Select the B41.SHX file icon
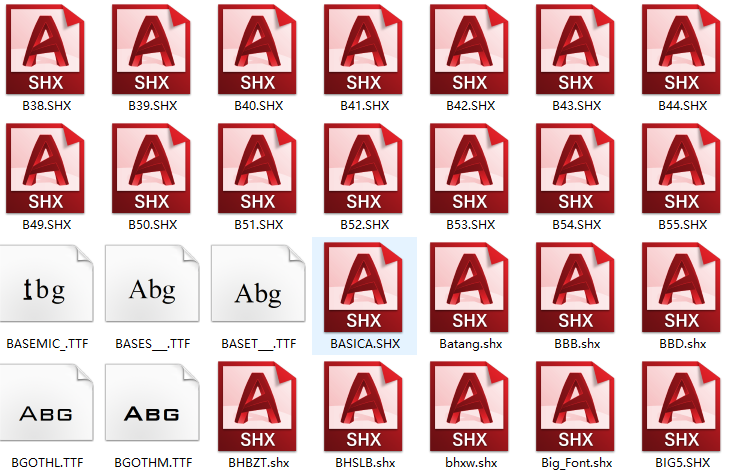Screen dimensions: 738x476 pos(363,49)
